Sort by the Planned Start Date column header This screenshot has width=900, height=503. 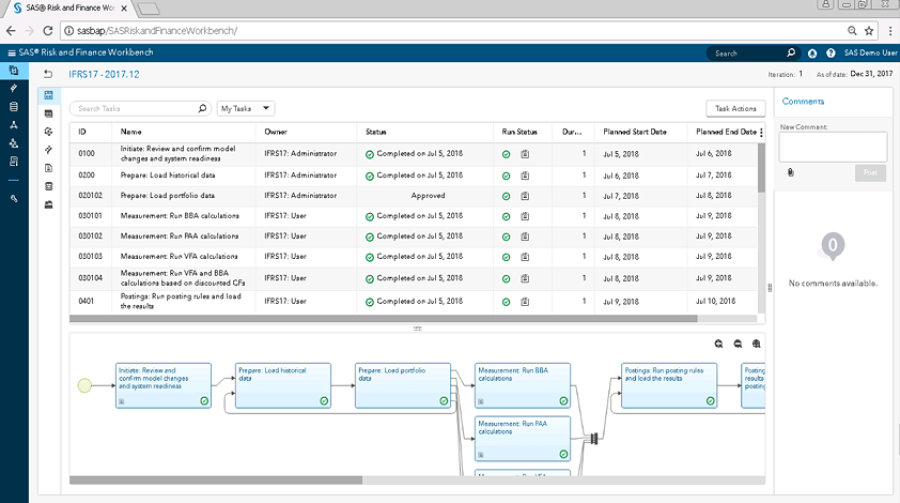pos(635,132)
